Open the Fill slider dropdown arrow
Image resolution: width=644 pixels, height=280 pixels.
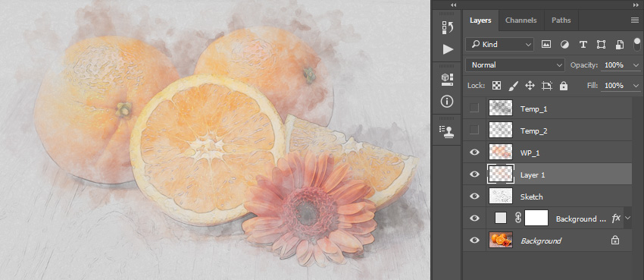[x=636, y=86]
